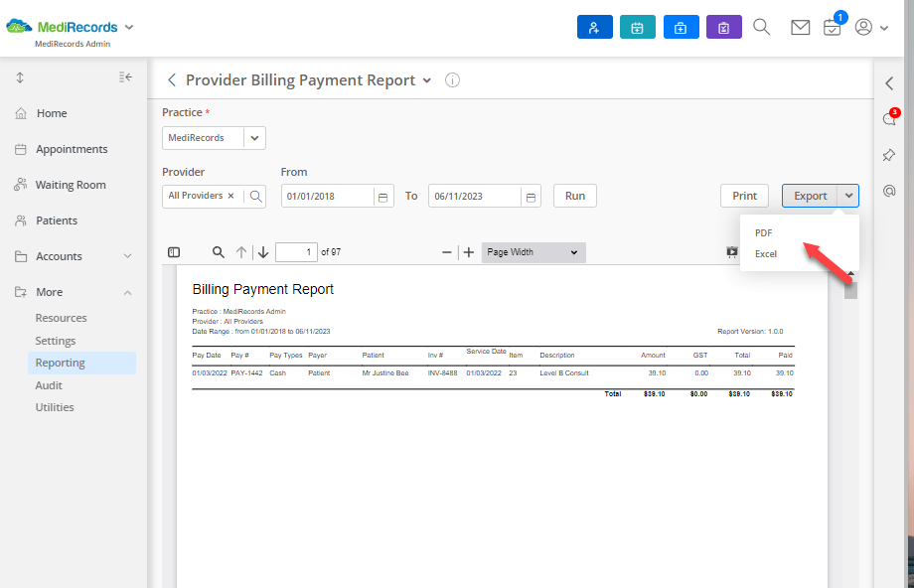This screenshot has height=588, width=914.
Task: Open the Page Width zoom dropdown
Action: click(x=533, y=252)
